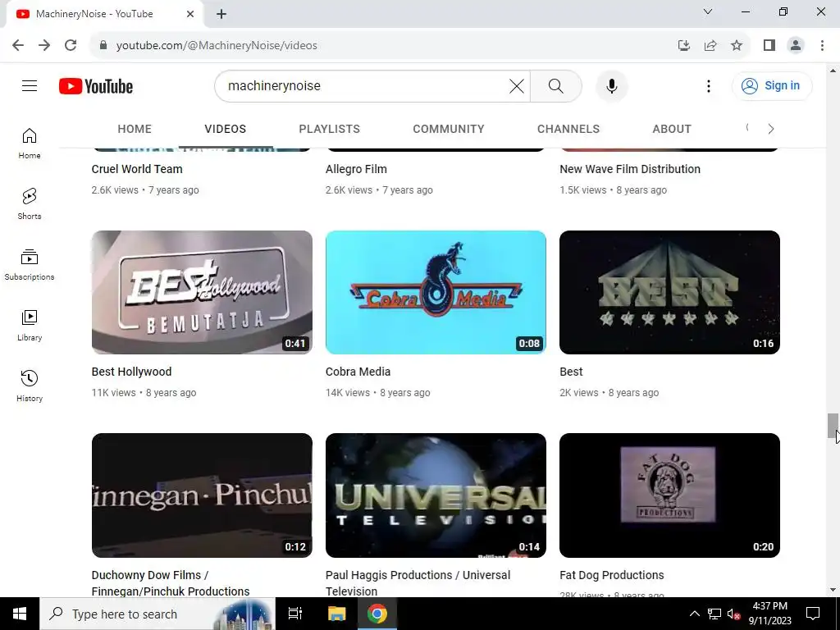
Task: Open the Cobra Media video thumbnail
Action: [436, 293]
